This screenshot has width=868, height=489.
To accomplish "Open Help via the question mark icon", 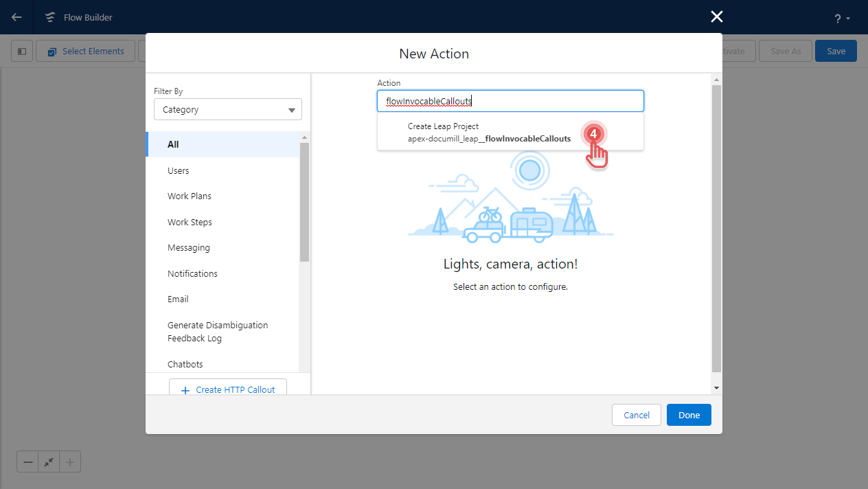I will click(837, 17).
